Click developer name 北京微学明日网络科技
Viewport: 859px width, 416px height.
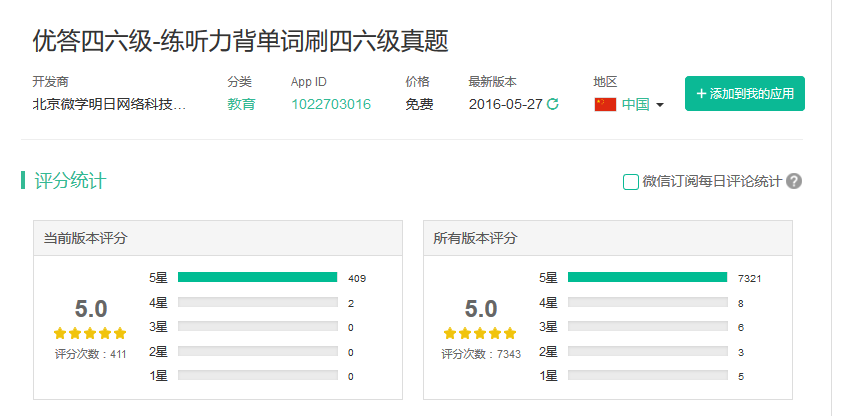click(x=110, y=104)
